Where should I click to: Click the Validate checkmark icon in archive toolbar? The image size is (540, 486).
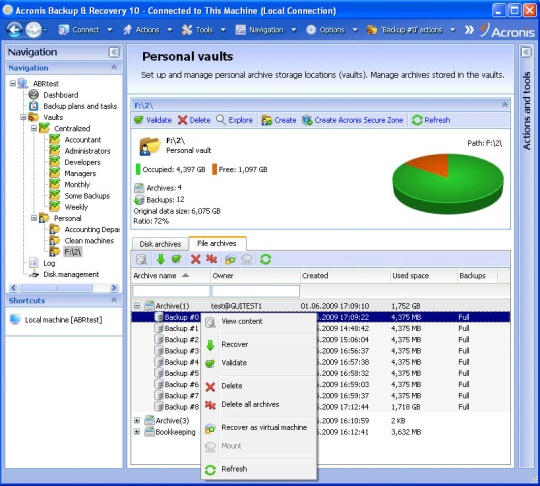176,259
